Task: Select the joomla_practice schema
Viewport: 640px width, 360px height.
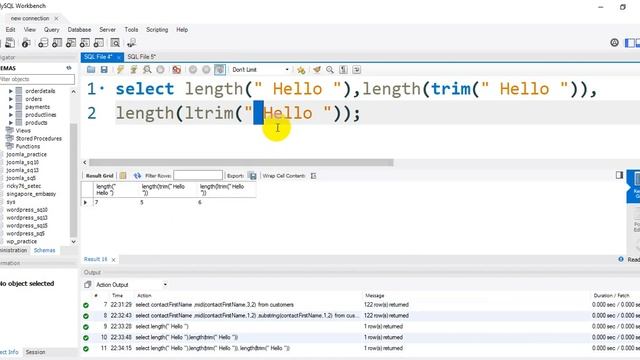Action: click(x=27, y=155)
